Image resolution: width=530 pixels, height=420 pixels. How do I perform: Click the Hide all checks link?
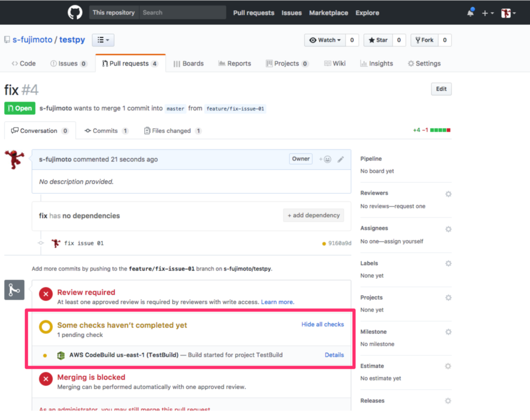point(322,324)
